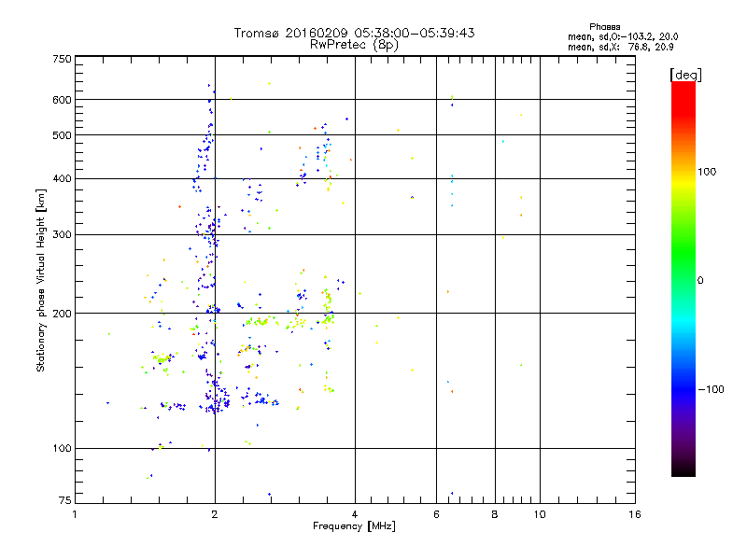Click the colorbar tick label '100'
The width and height of the screenshot is (747, 560).
[x=707, y=172]
